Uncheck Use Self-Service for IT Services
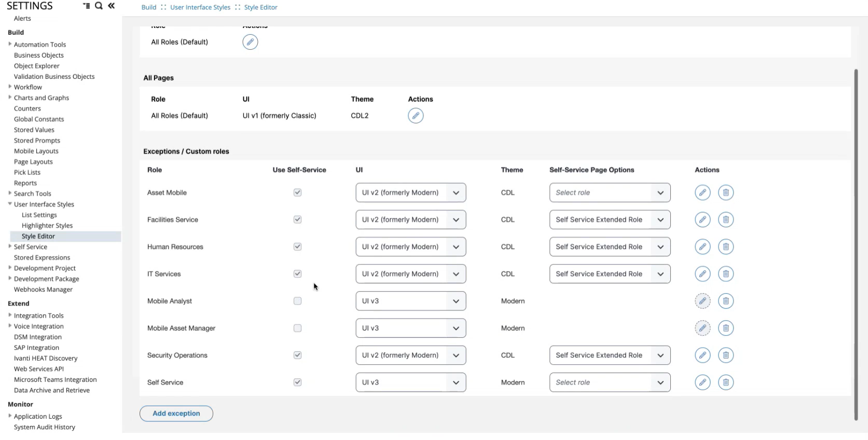Screen dimensions: 868x440 click(x=297, y=274)
